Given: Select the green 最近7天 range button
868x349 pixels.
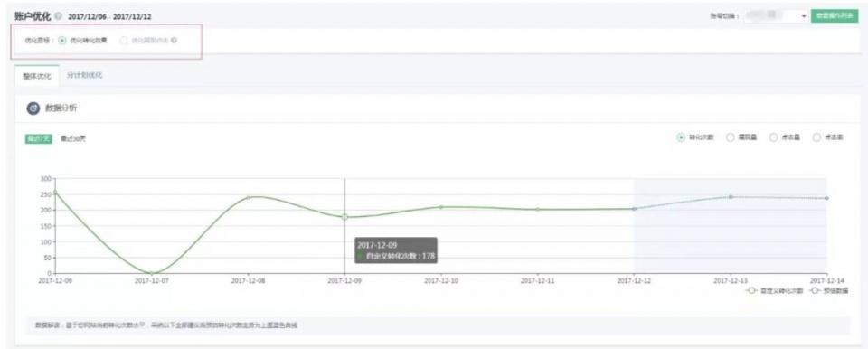Looking at the screenshot, I should point(38,139).
